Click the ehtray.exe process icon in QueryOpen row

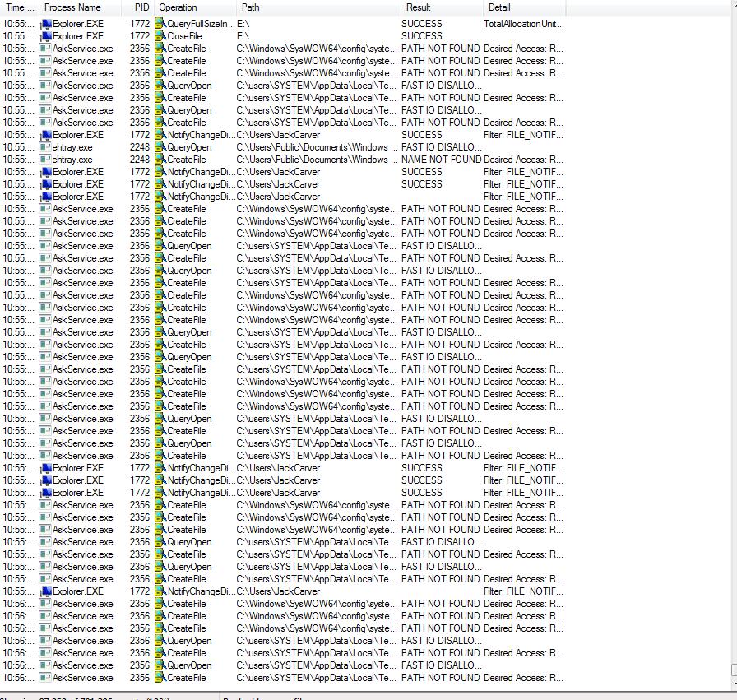pyautogui.click(x=45, y=147)
